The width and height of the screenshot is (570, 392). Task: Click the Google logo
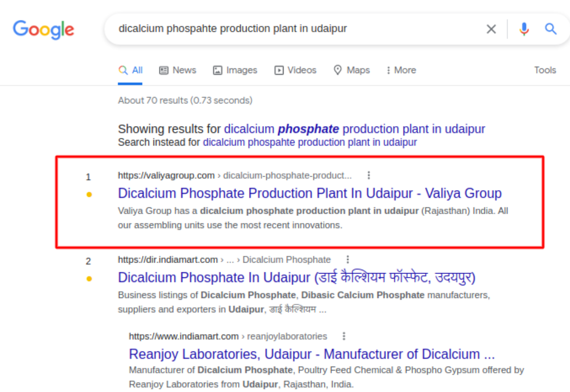pyautogui.click(x=43, y=29)
